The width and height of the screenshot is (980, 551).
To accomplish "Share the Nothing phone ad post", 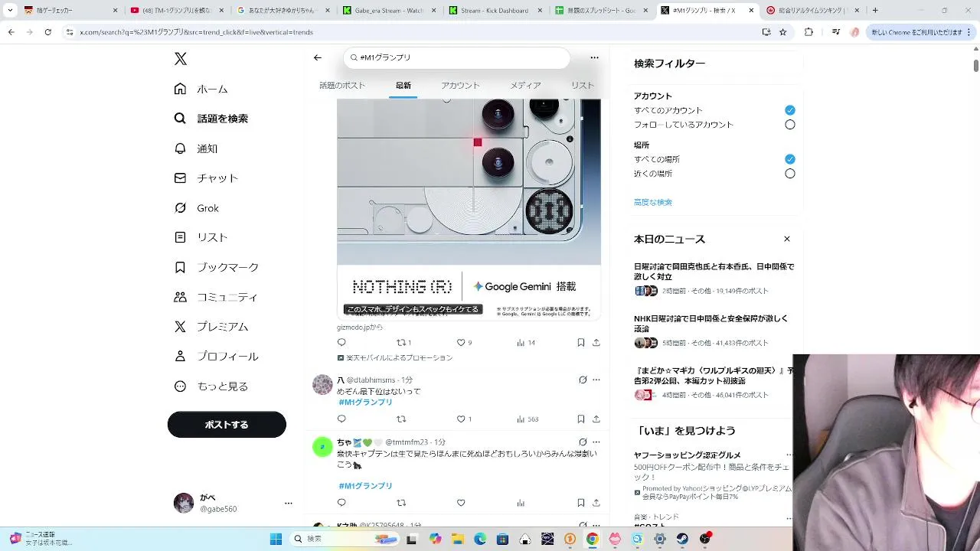I will click(596, 343).
